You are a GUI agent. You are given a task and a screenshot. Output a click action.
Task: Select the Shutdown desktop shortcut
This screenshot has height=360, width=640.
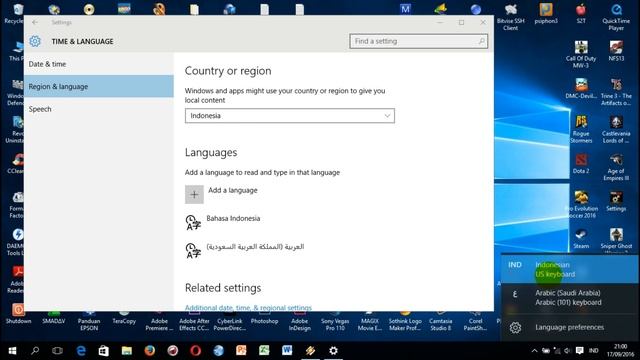tap(18, 313)
